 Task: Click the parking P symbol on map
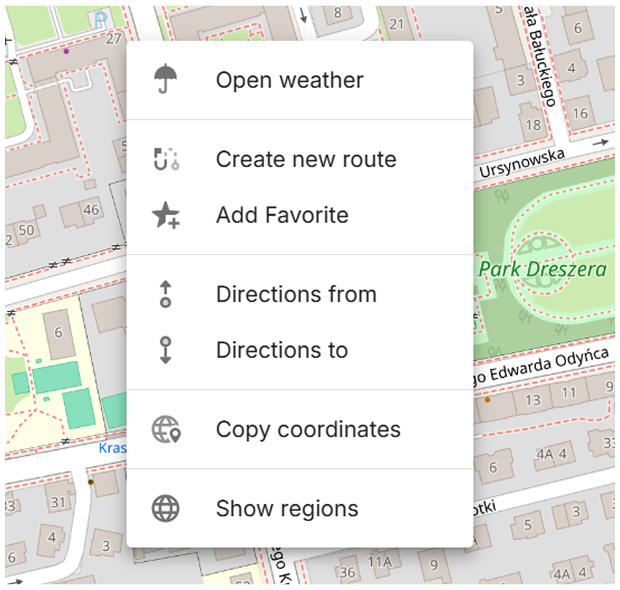97,19
